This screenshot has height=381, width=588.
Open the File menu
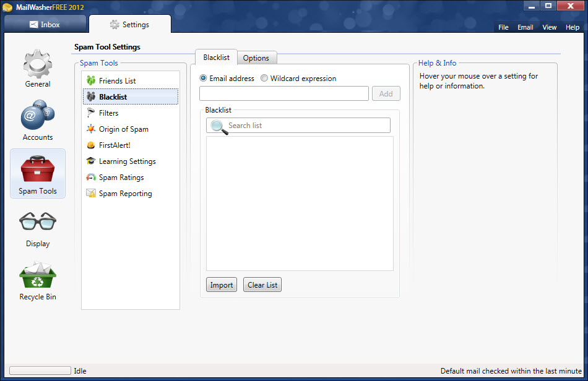(x=503, y=27)
